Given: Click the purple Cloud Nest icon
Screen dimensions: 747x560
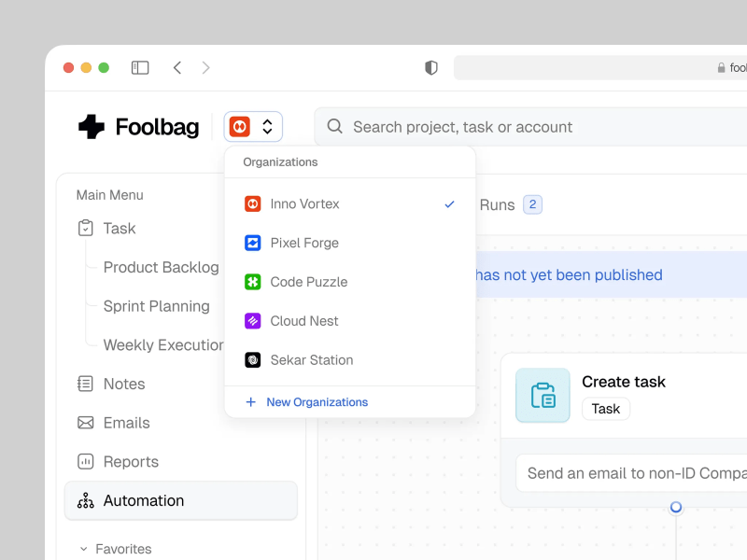Looking at the screenshot, I should [x=252, y=321].
